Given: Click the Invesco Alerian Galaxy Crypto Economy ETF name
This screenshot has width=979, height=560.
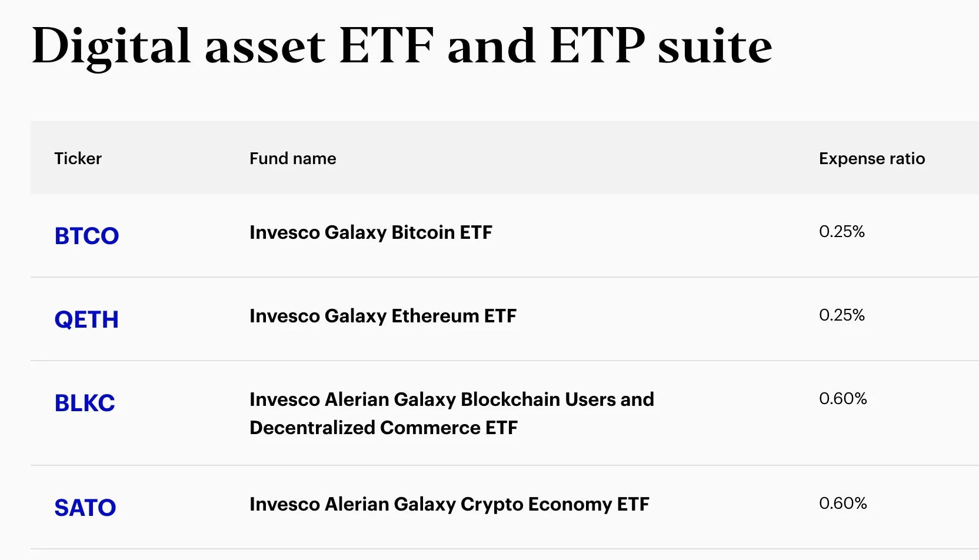Looking at the screenshot, I should (449, 504).
